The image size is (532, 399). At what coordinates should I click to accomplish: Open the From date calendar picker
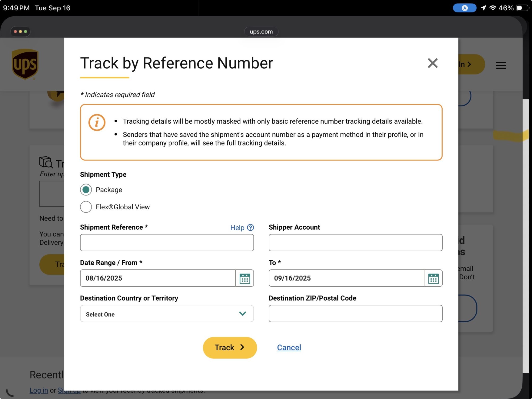tap(244, 278)
